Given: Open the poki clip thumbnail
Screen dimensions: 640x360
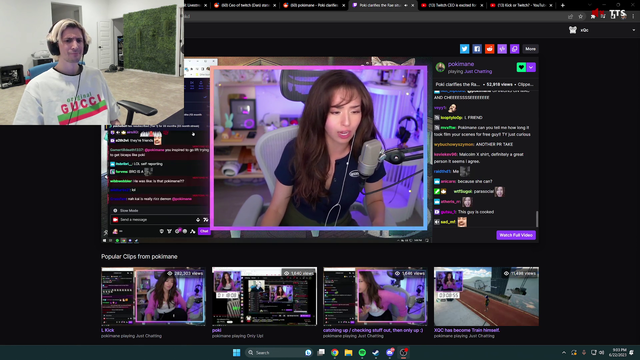Looking at the screenshot, I should point(264,296).
